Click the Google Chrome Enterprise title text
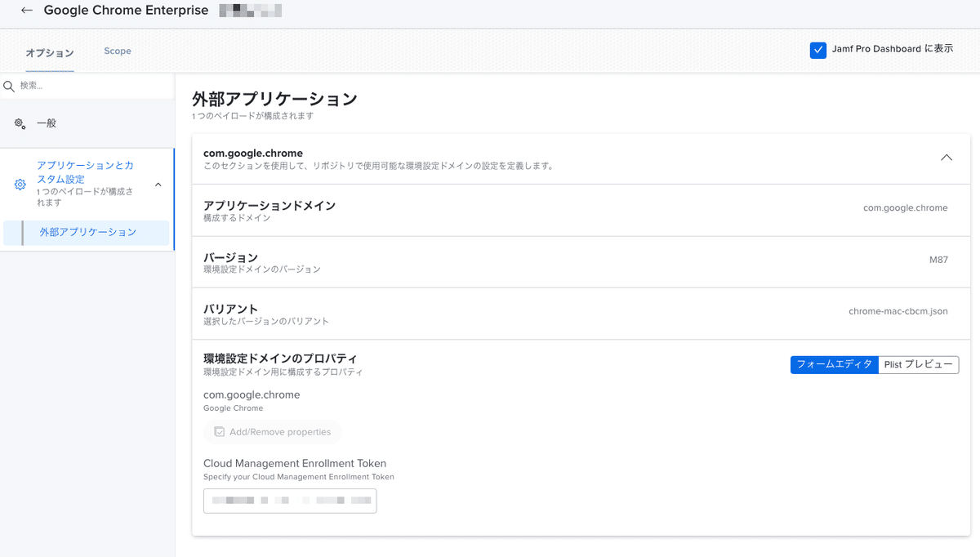The height and width of the screenshot is (557, 980). pos(127,11)
